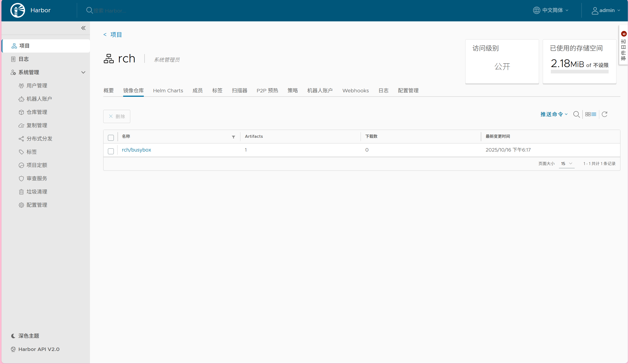This screenshot has height=364, width=629.
Task: Expand the language 中文简体 dropdown
Action: click(x=552, y=10)
